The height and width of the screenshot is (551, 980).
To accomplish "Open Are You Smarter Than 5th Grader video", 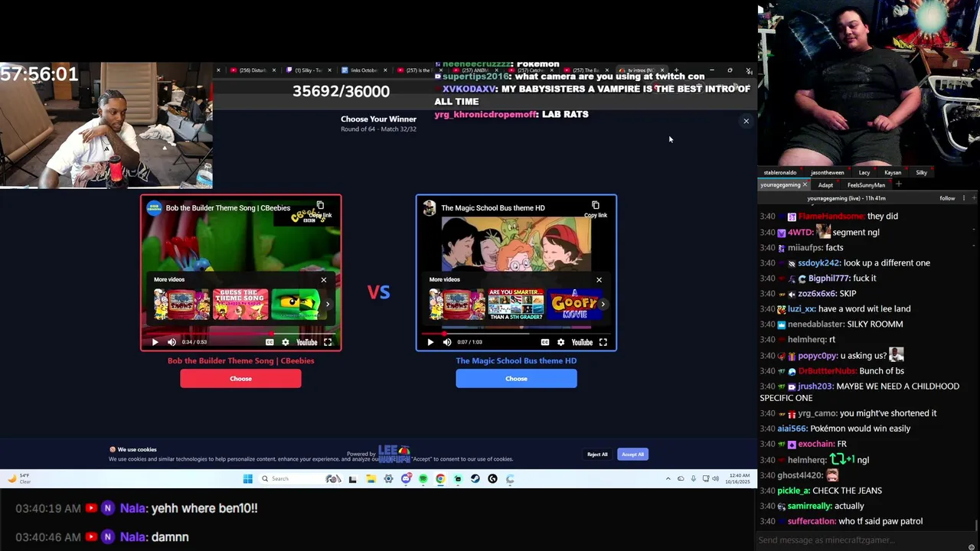I will pyautogui.click(x=516, y=304).
